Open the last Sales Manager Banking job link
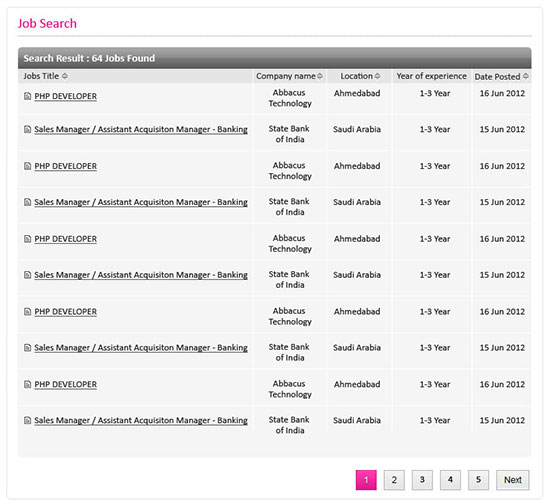550x500 pixels. click(141, 420)
